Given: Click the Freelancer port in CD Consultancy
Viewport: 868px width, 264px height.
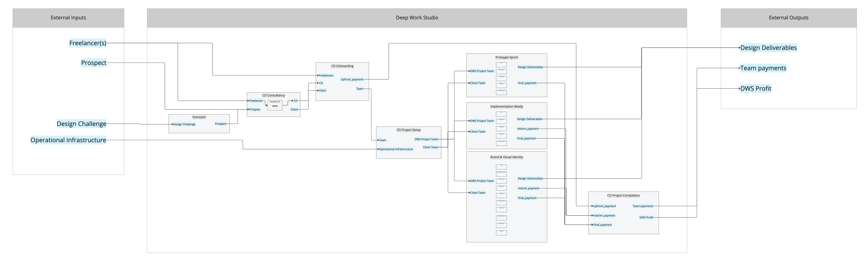Looking at the screenshot, I should [x=256, y=101].
